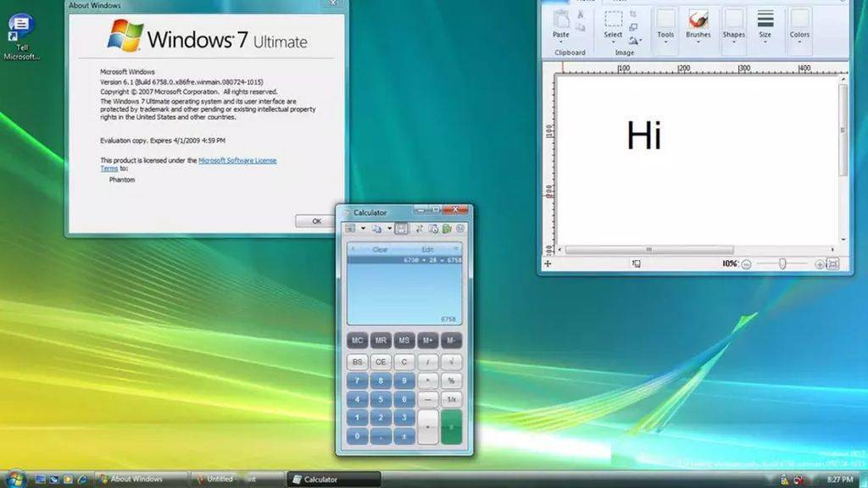Click the square icon right of Paint zoom slider
The width and height of the screenshot is (868, 488).
pos(832,264)
